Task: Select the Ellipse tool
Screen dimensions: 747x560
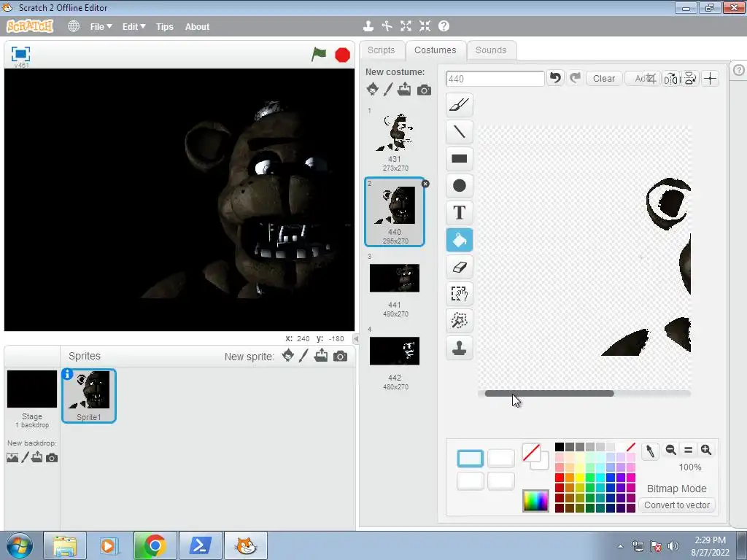Action: click(460, 186)
